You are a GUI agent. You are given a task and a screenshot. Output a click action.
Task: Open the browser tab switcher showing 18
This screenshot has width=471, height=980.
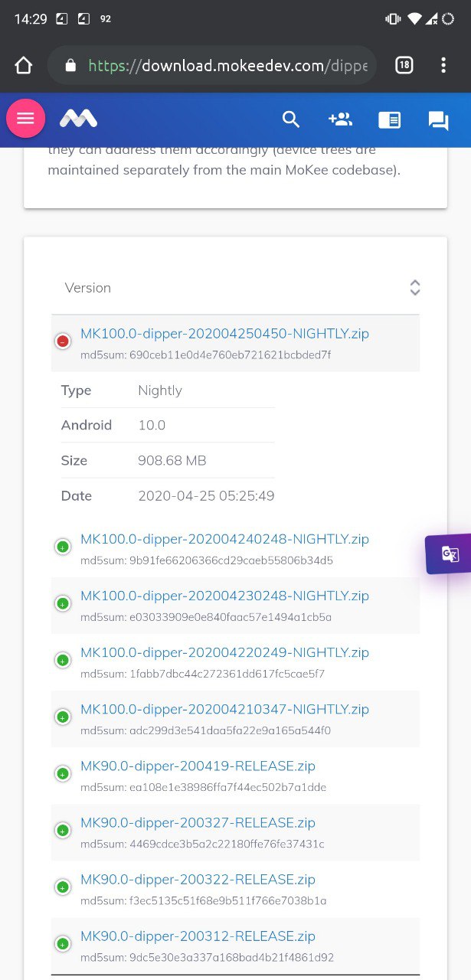(404, 66)
